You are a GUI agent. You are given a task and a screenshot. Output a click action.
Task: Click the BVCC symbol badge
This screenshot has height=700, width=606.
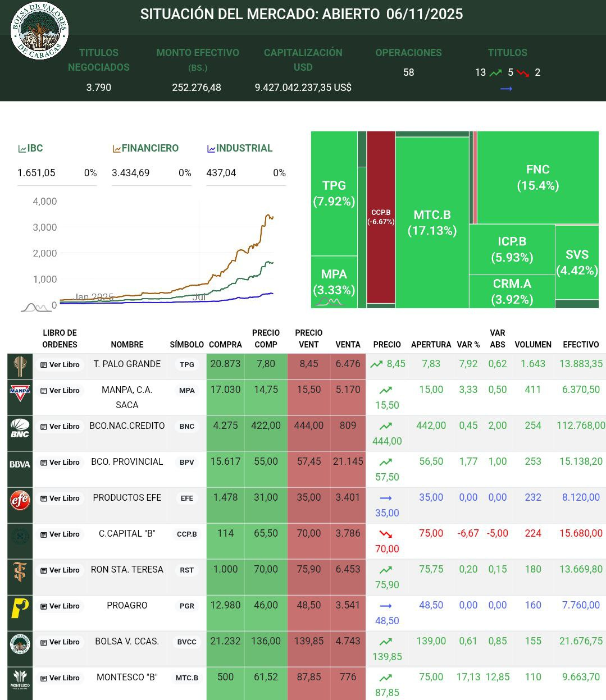186,642
